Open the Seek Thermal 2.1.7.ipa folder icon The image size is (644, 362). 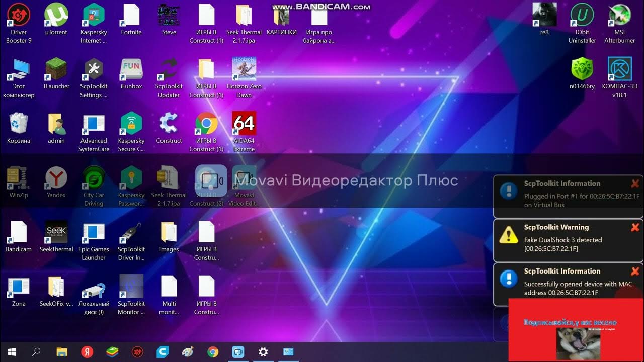(244, 15)
